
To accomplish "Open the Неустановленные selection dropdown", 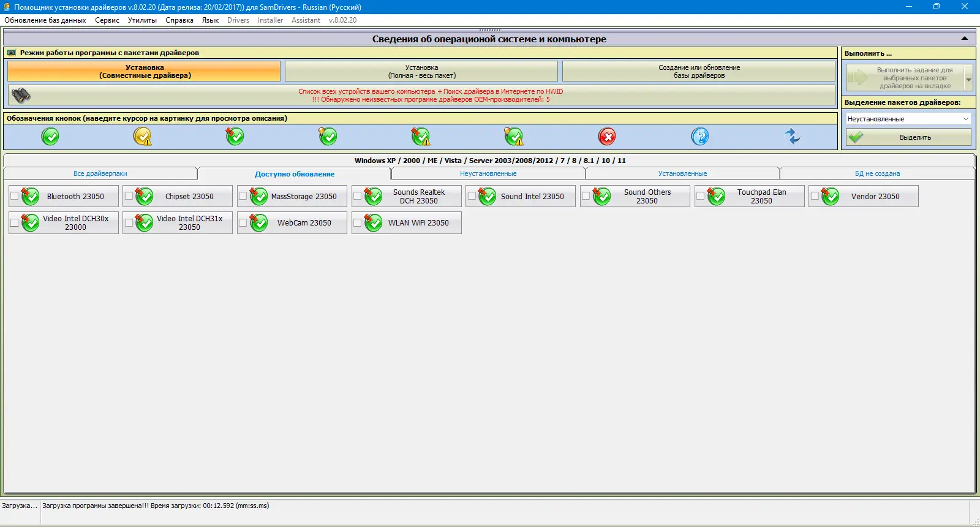I will pos(908,119).
